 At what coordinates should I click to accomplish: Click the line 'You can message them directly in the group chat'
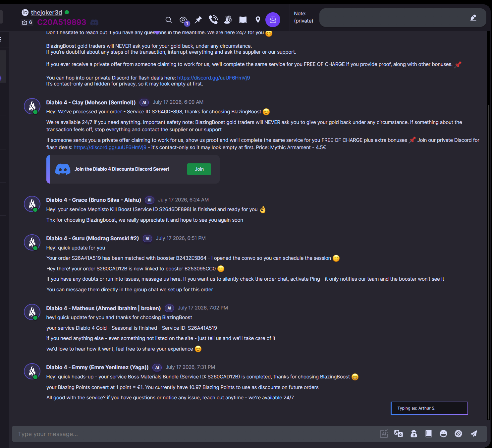(x=130, y=290)
